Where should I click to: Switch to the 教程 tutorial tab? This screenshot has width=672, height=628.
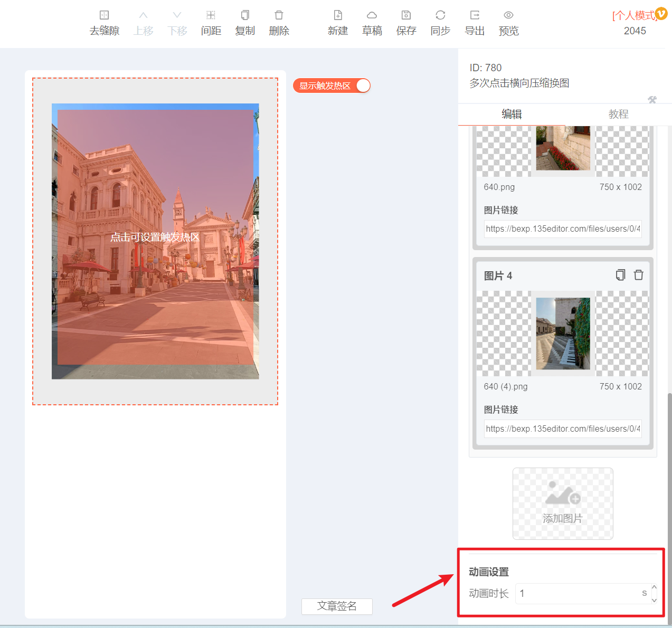[618, 114]
